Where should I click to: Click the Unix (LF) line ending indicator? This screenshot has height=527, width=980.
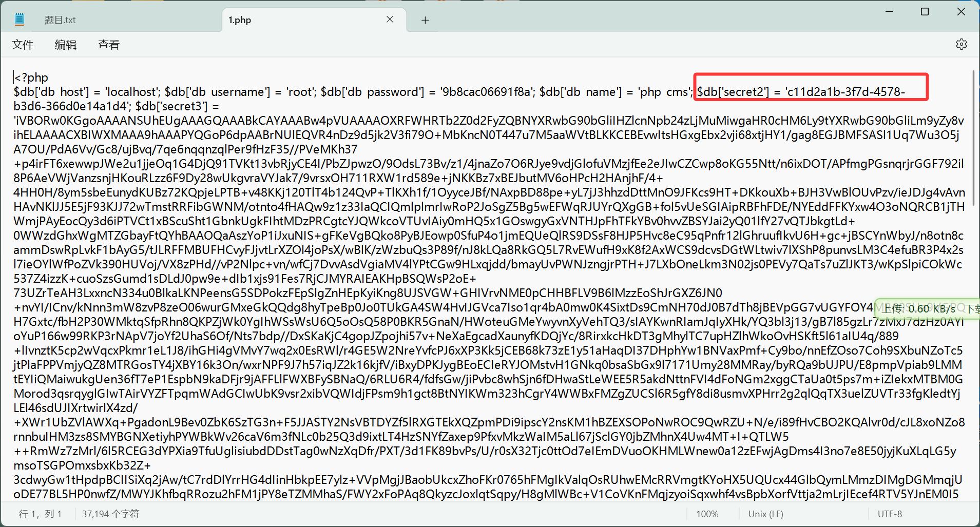point(765,514)
